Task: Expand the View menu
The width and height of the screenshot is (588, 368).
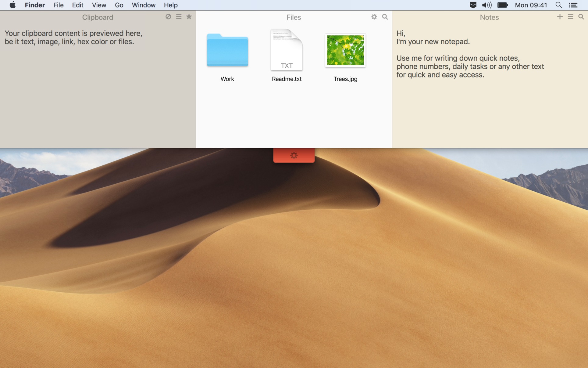Action: 99,5
